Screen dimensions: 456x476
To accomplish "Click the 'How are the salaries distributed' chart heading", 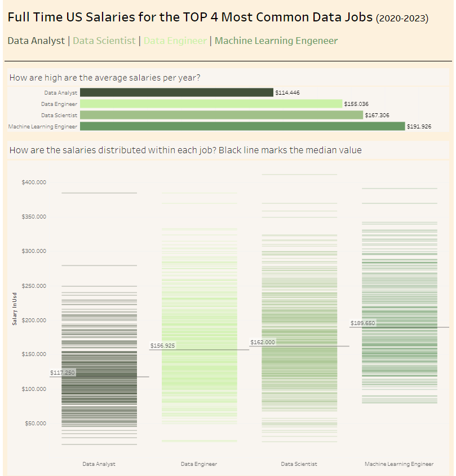I will (x=185, y=150).
